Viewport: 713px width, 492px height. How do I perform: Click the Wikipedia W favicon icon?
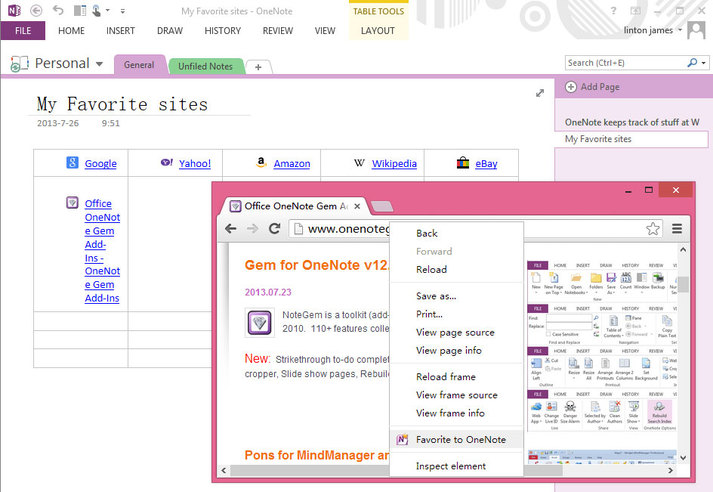[x=359, y=162]
